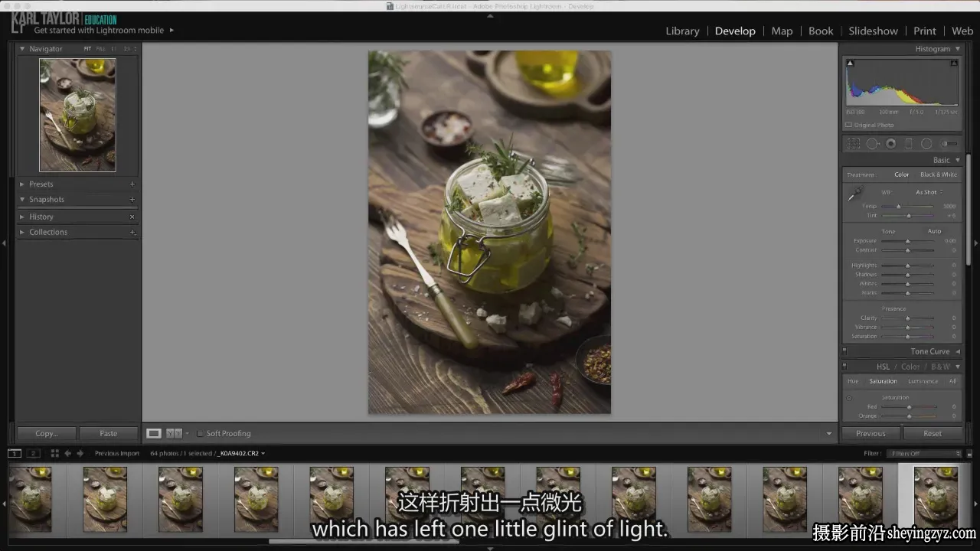Viewport: 980px width, 551px height.
Task: Select main window display button 1
Action: [x=15, y=453]
